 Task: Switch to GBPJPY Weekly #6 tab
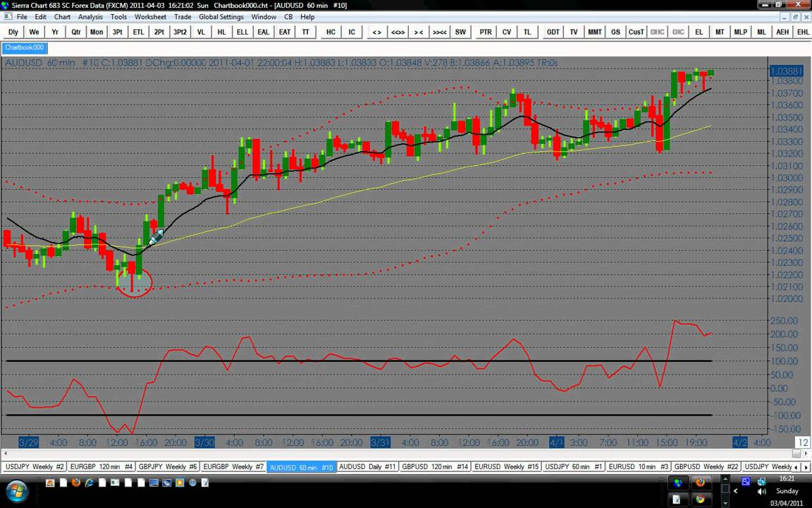coord(168,467)
